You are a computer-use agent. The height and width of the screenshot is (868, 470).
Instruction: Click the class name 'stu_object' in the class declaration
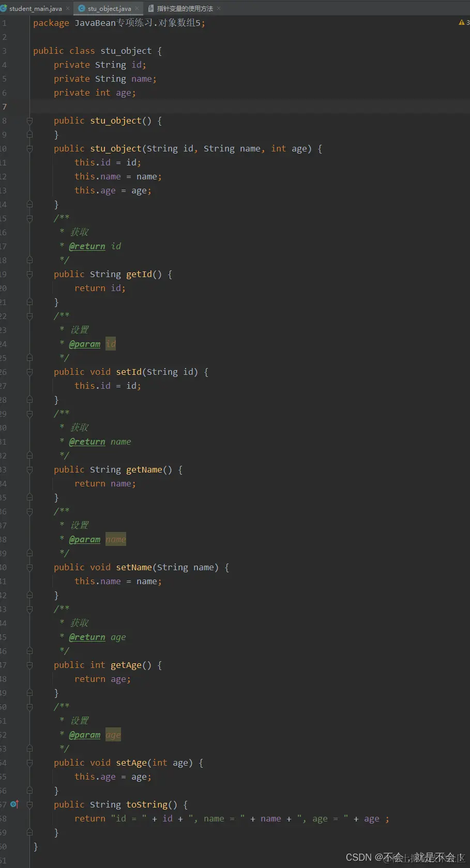pos(126,51)
